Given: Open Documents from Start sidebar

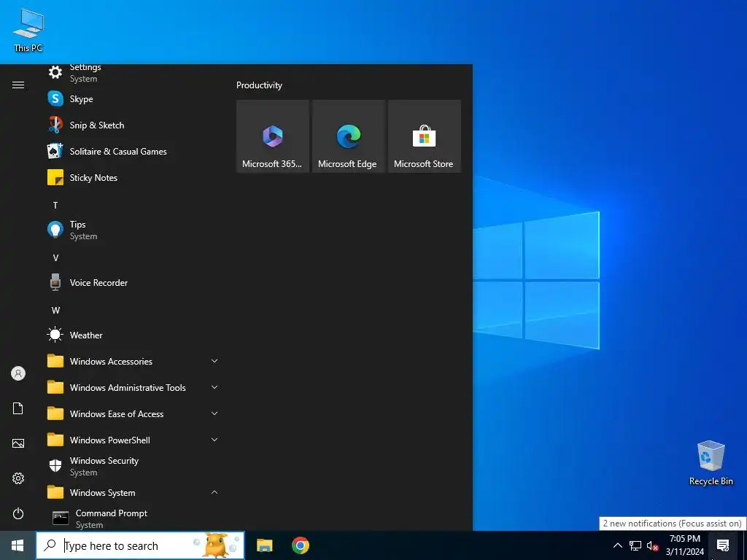Looking at the screenshot, I should tap(18, 408).
